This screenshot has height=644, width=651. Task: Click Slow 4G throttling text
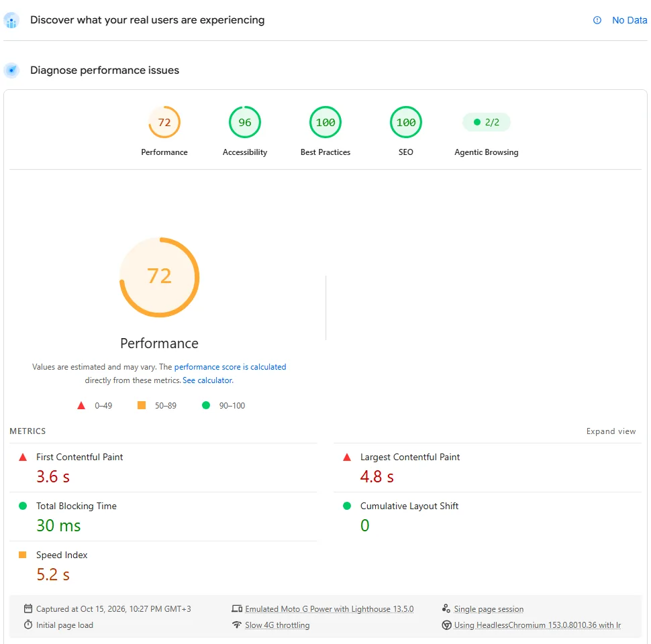277,625
